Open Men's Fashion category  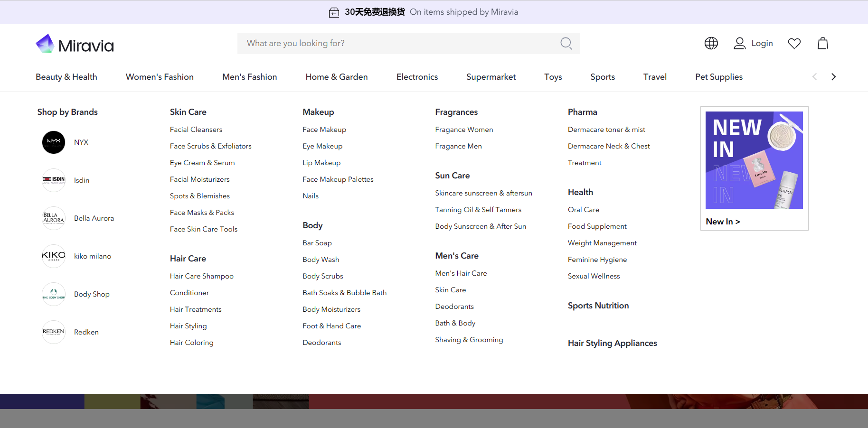pyautogui.click(x=250, y=77)
